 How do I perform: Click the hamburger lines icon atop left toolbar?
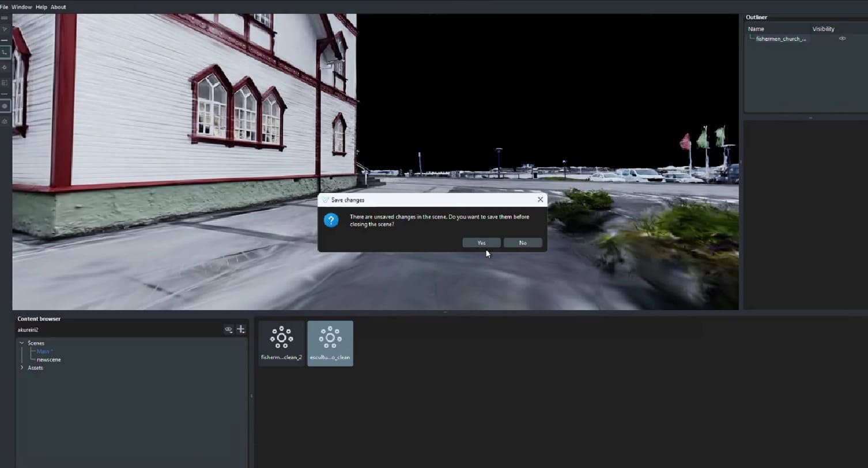click(5, 18)
